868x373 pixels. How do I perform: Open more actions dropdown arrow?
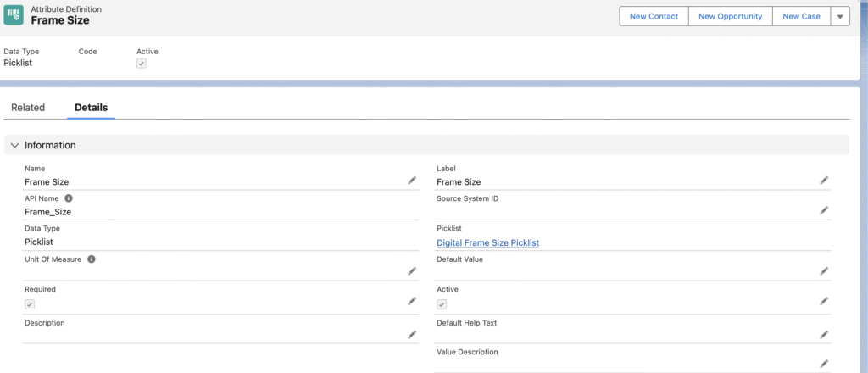pyautogui.click(x=839, y=16)
